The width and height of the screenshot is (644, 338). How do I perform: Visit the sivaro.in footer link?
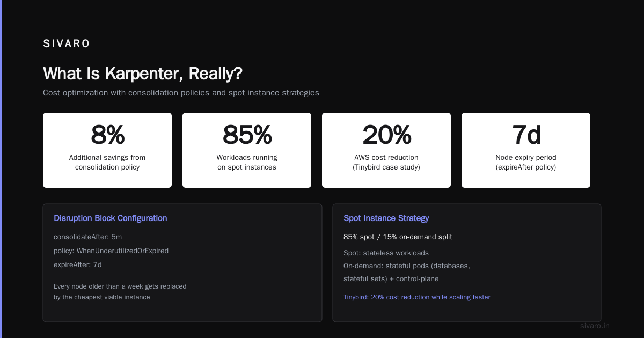[x=595, y=326]
